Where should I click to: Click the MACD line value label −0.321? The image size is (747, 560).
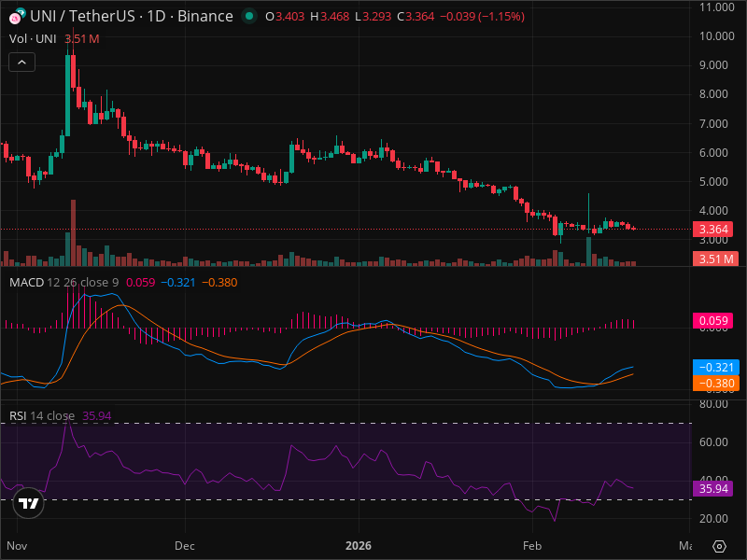(x=715, y=367)
